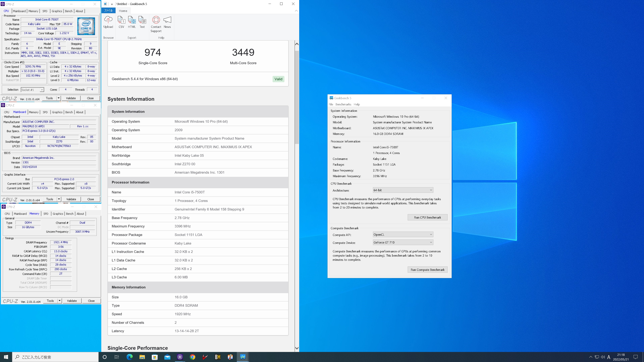This screenshot has width=644, height=362.
Task: Open the Compute Device GeForce GT 710 dropdown
Action: tap(403, 242)
